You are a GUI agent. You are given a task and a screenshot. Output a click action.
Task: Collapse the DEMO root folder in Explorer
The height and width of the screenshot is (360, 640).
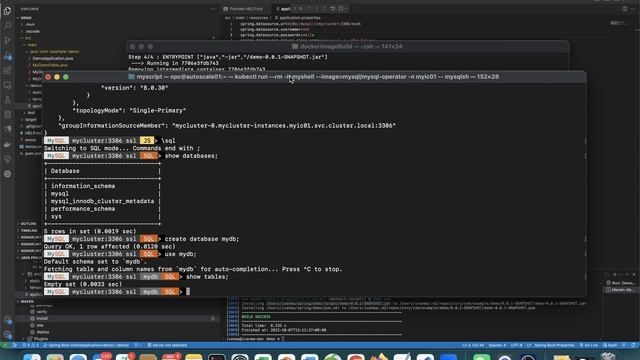point(25,18)
